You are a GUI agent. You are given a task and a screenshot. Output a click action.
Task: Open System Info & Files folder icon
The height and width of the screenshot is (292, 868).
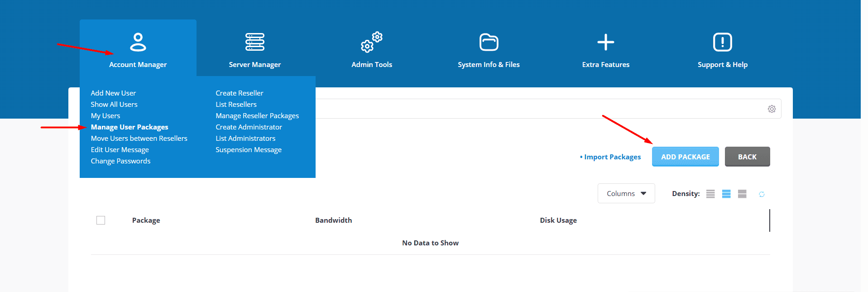(x=489, y=42)
